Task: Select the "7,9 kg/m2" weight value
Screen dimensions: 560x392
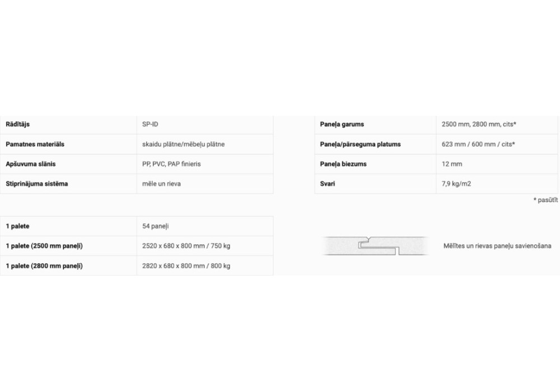Action: [456, 184]
